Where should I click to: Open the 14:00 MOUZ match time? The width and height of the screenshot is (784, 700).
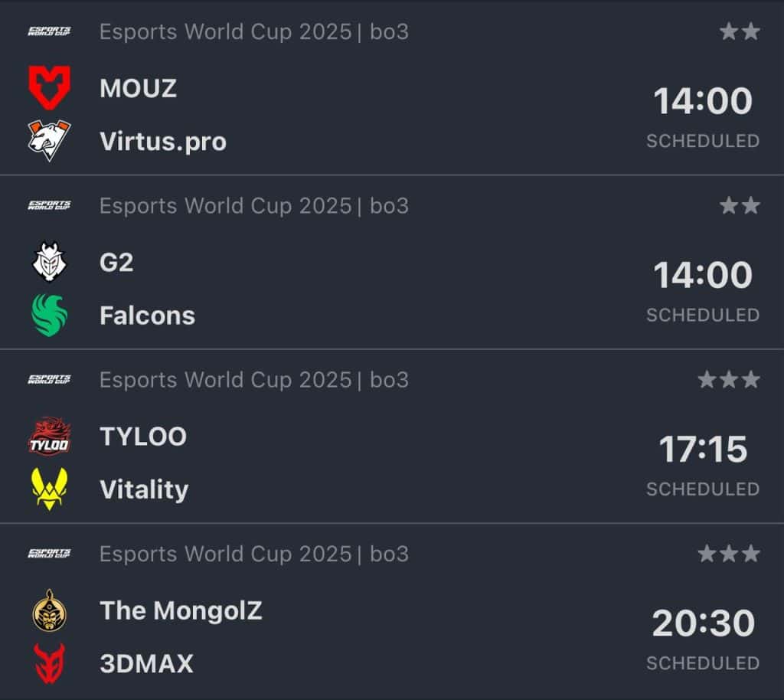(703, 102)
